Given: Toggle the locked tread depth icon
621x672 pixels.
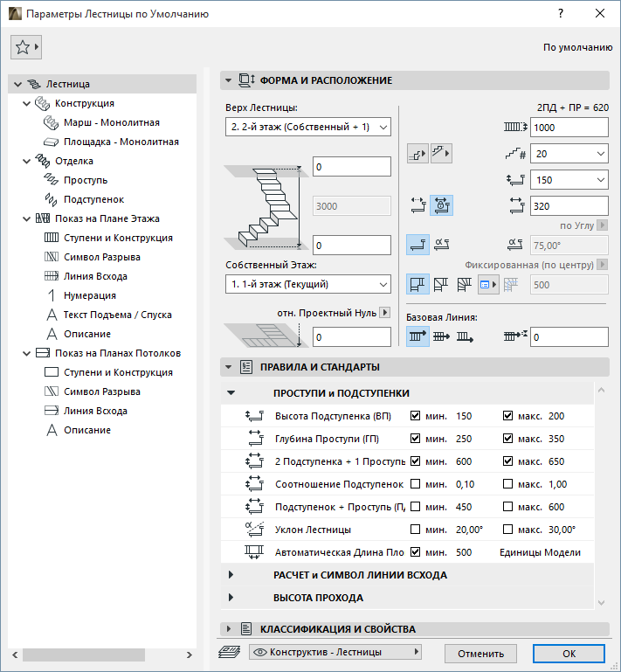Looking at the screenshot, I should [x=441, y=205].
